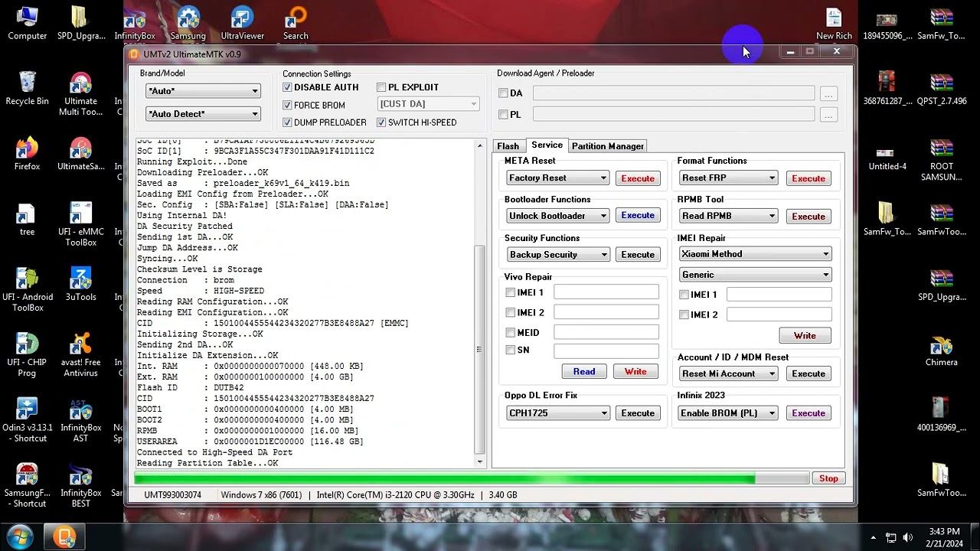
Task: Toggle the DUMP PRELOADER checkbox
Action: 288,122
